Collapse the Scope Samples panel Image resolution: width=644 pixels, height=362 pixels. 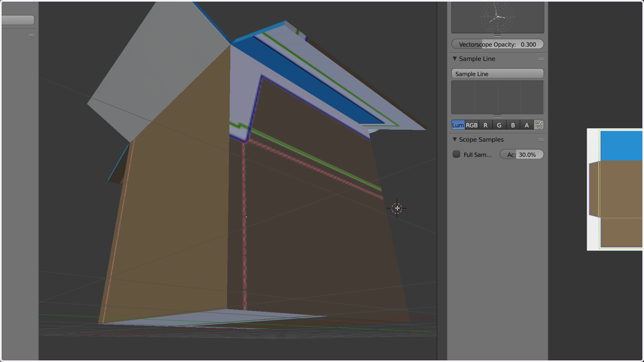455,139
